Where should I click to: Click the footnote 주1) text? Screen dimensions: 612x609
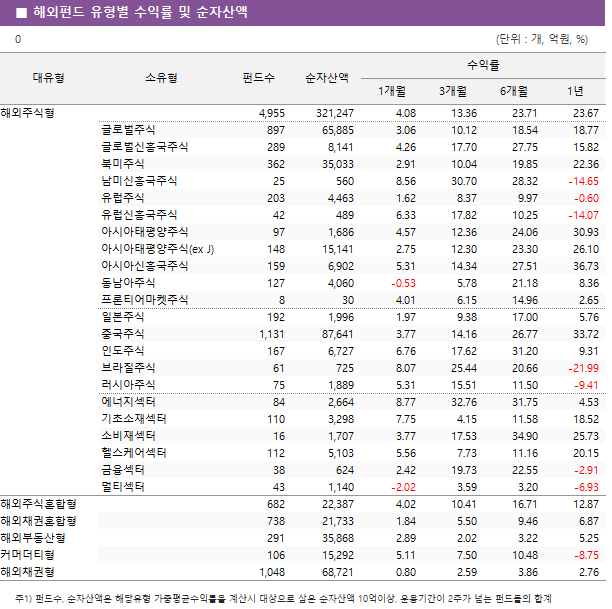coord(283,598)
